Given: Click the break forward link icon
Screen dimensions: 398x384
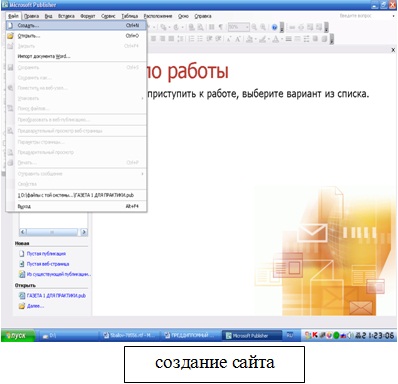Looking at the screenshot, I should click(301, 27).
